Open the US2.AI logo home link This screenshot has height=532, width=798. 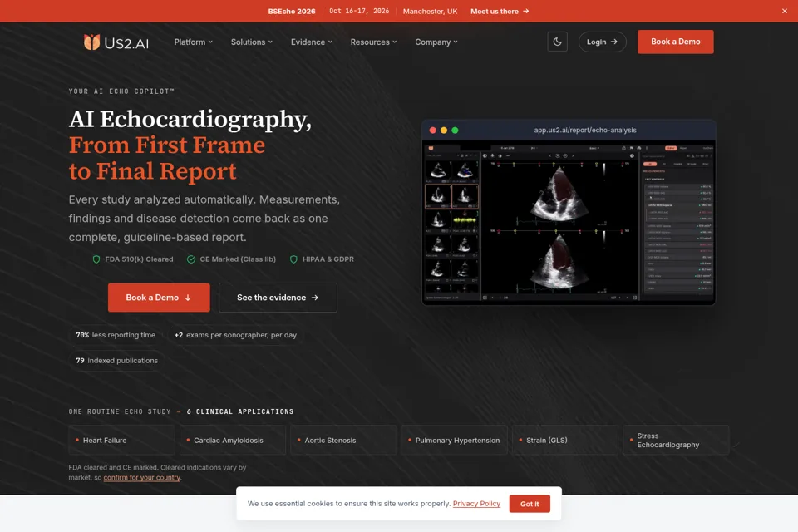click(116, 42)
